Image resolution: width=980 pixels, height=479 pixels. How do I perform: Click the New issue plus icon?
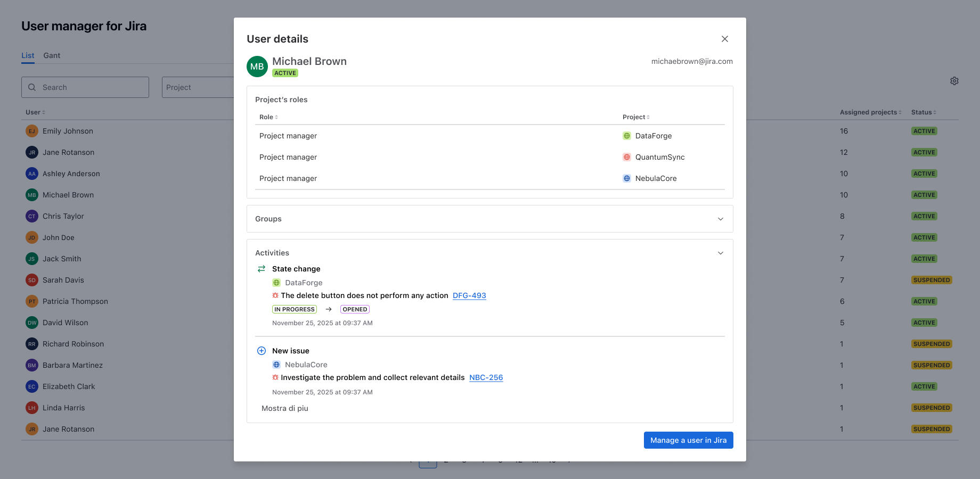(x=261, y=351)
